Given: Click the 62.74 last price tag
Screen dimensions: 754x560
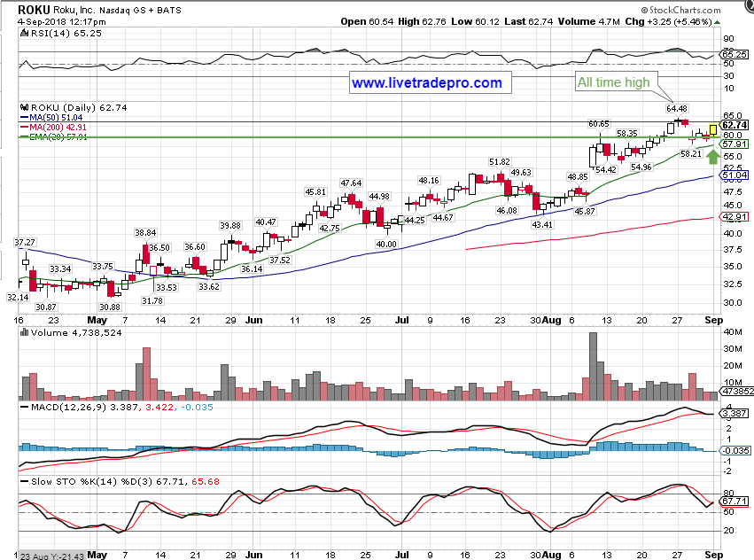Looking at the screenshot, I should coord(735,125).
